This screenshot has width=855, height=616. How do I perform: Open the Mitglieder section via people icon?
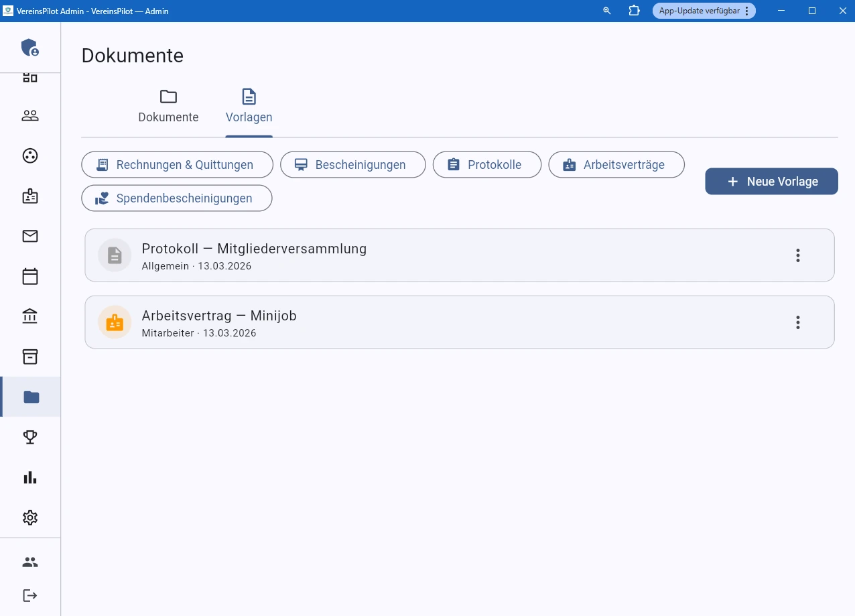(29, 115)
